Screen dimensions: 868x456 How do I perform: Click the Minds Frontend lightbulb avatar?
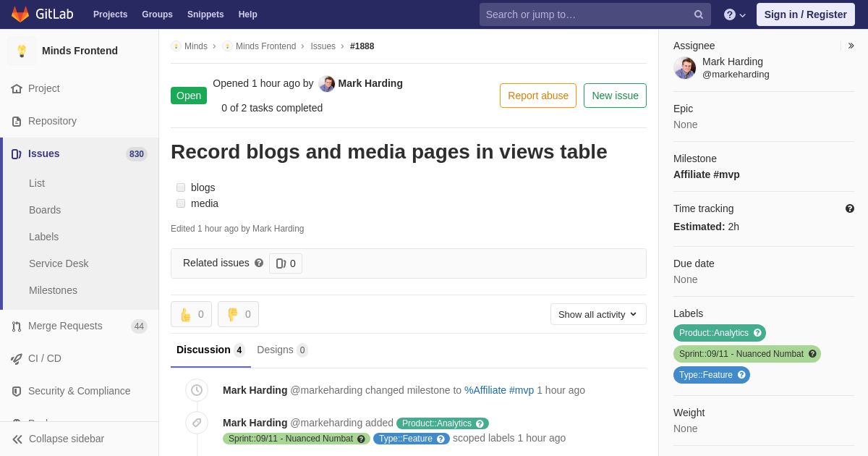pos(22,51)
